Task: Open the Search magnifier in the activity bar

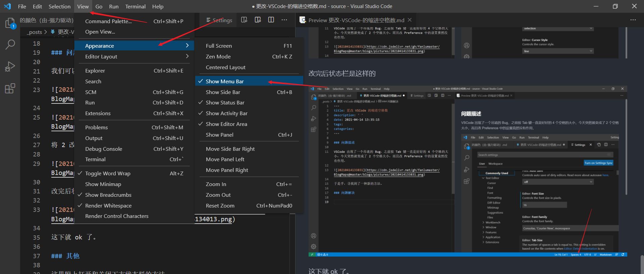Action: coord(10,44)
